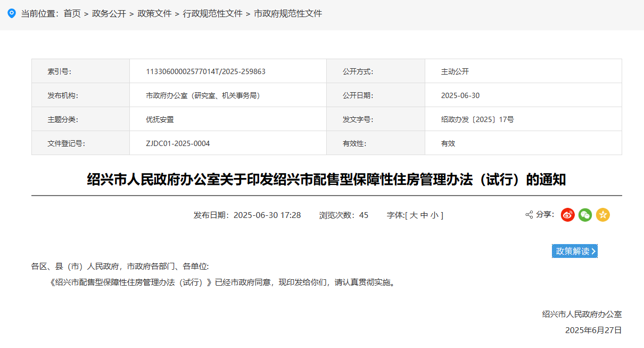Click 发布日期 2025-06-30 17:28 text
This screenshot has width=644, height=348.
(247, 215)
